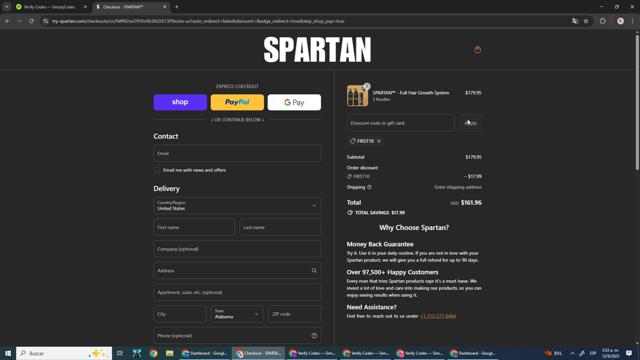Screen dimensions: 640x360
Task: Switch to Checkout SPARTAN taskbar window
Action: point(258,353)
